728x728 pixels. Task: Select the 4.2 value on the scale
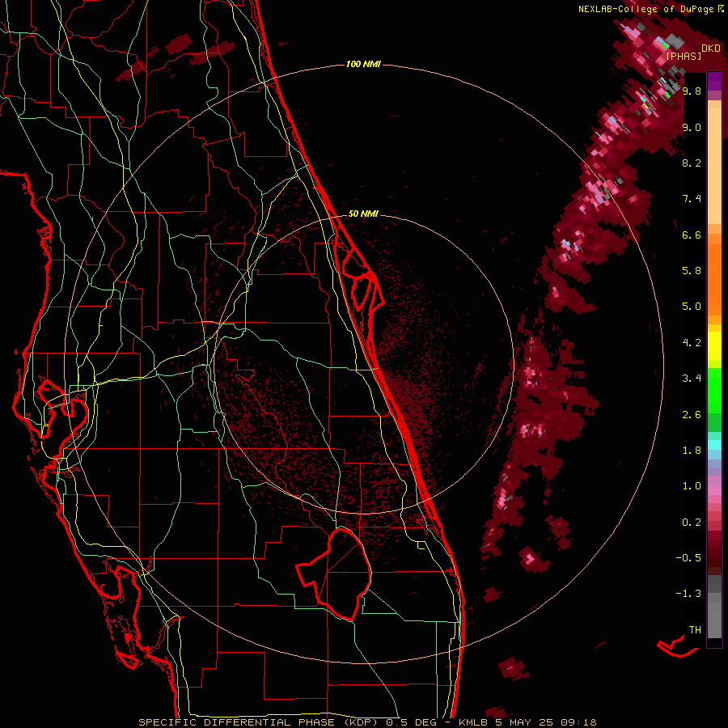pyautogui.click(x=692, y=343)
